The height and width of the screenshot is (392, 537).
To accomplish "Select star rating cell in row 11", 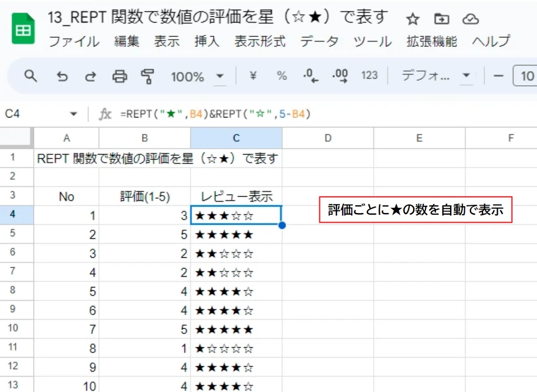I will [236, 348].
